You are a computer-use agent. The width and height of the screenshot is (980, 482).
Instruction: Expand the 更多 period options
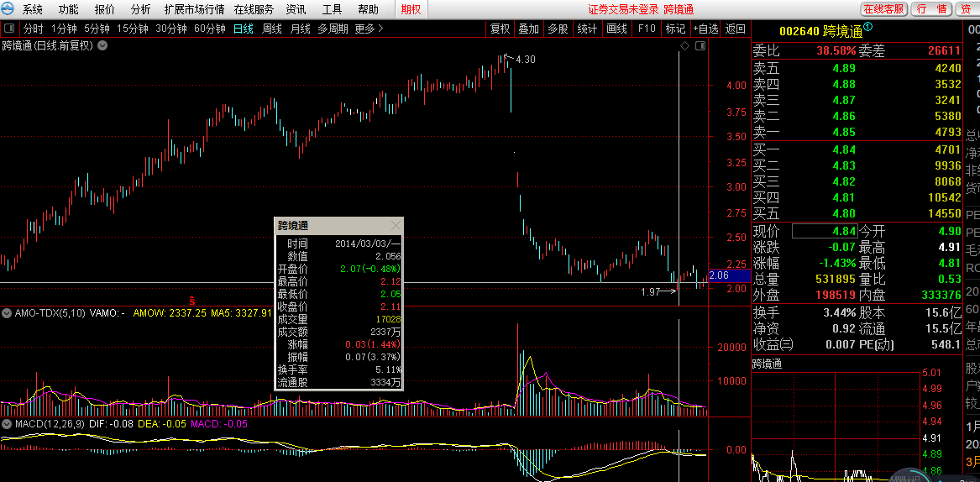pos(369,29)
